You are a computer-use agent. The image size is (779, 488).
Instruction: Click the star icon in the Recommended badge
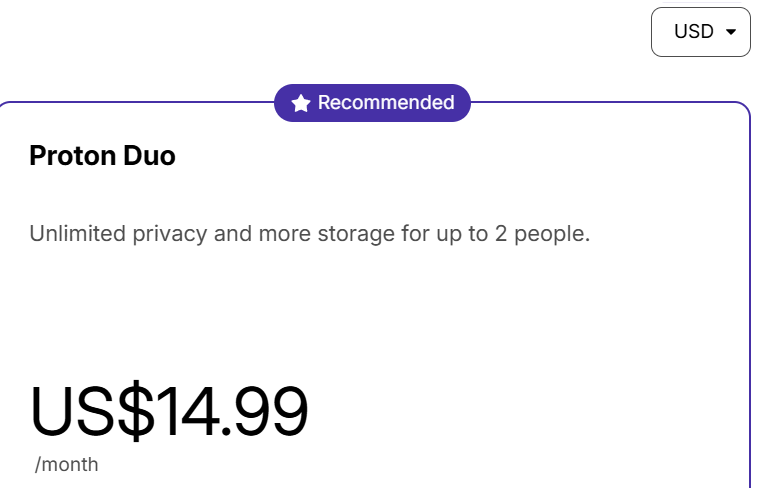point(300,103)
